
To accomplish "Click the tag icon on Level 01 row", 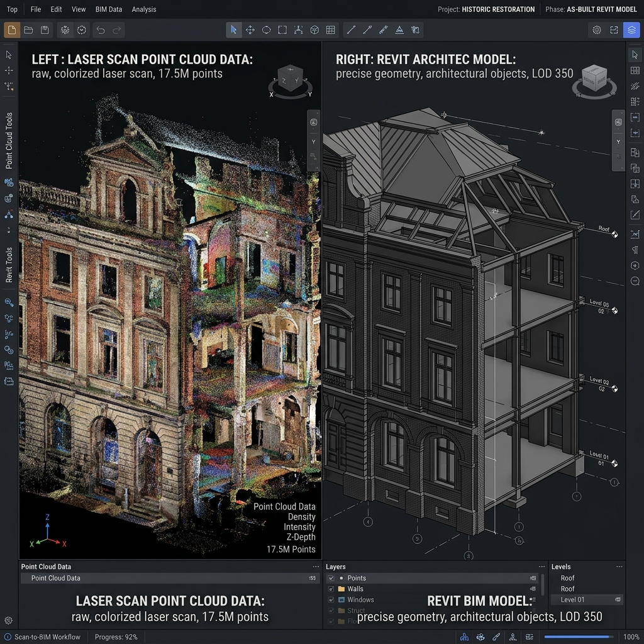I will (x=618, y=599).
